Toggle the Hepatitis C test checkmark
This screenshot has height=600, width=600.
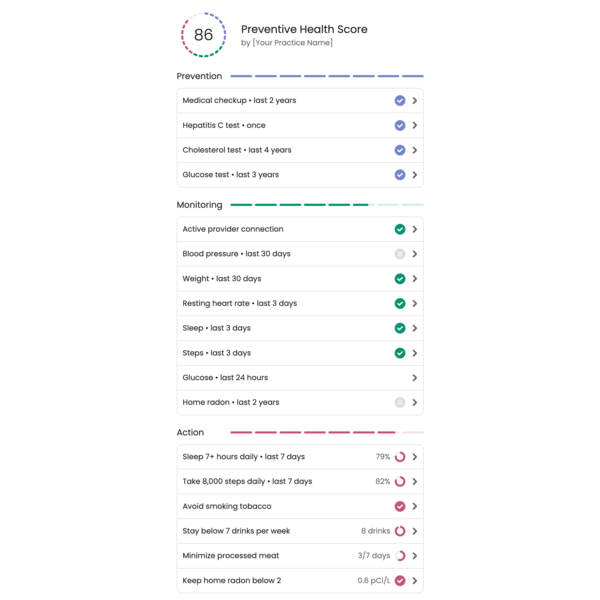click(x=400, y=126)
